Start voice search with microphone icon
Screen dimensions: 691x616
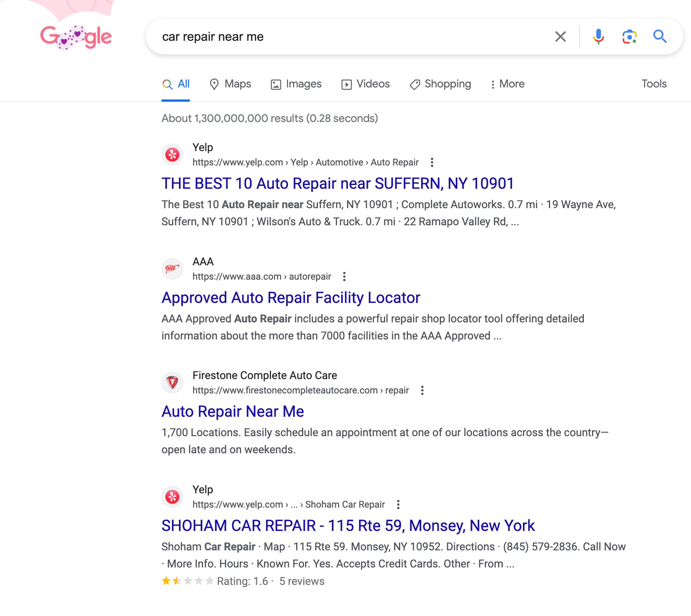(598, 37)
